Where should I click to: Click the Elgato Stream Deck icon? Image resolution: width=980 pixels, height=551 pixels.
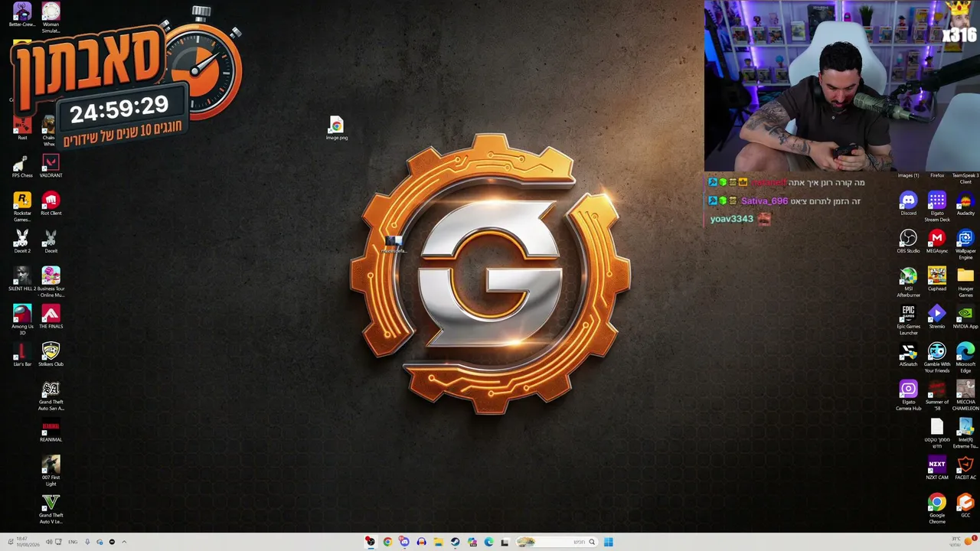coord(937,207)
